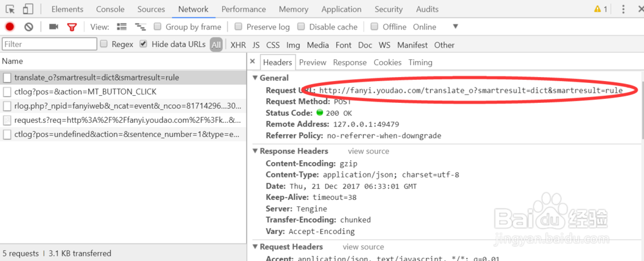Open the Memory tab
The image size is (644, 261).
[x=294, y=9]
